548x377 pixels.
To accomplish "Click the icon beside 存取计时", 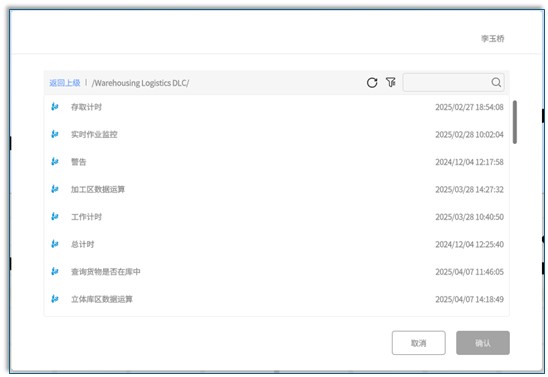I will pyautogui.click(x=55, y=107).
